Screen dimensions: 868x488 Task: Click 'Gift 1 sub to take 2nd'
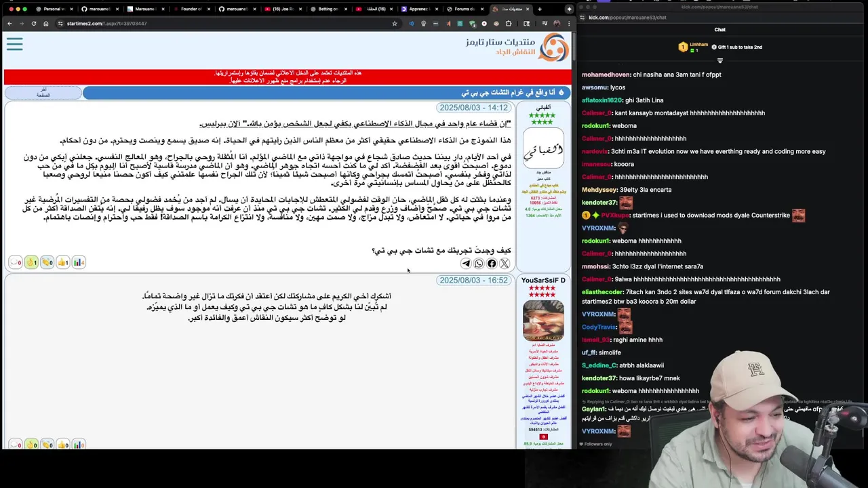736,47
